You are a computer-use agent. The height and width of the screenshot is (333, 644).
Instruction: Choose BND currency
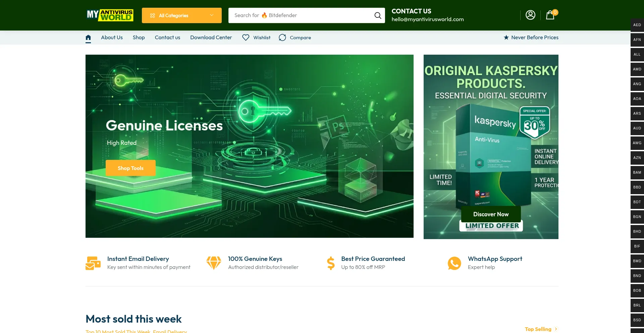tap(637, 276)
